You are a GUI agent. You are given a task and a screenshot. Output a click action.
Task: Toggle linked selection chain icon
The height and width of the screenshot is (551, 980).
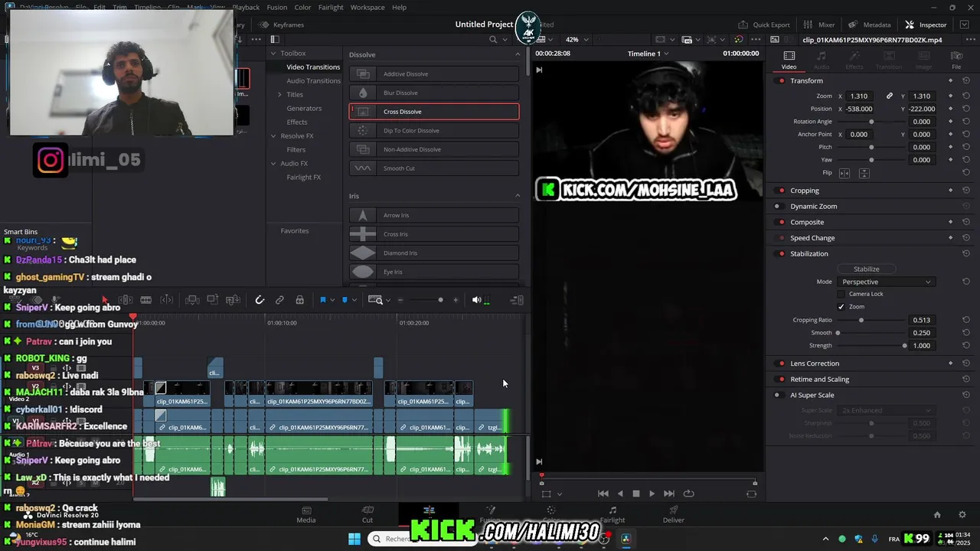[x=279, y=300]
